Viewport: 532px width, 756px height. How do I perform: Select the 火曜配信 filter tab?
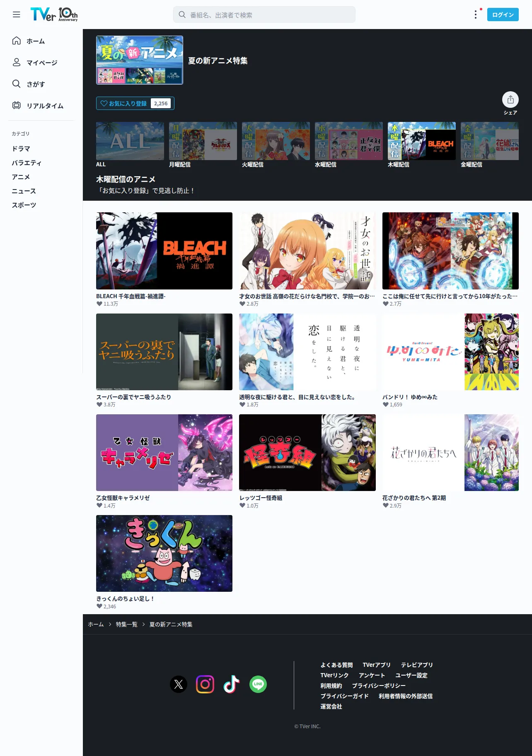276,145
